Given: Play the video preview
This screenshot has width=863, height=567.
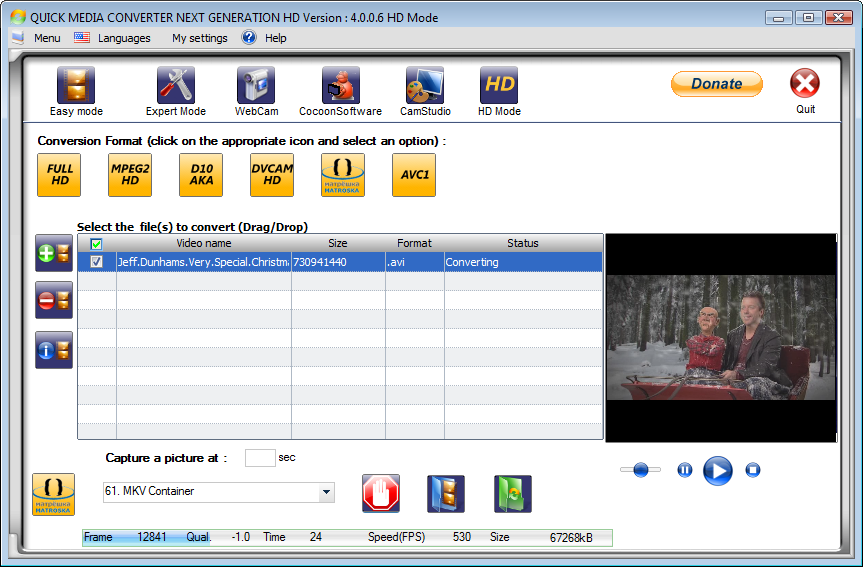Looking at the screenshot, I should coord(718,471).
